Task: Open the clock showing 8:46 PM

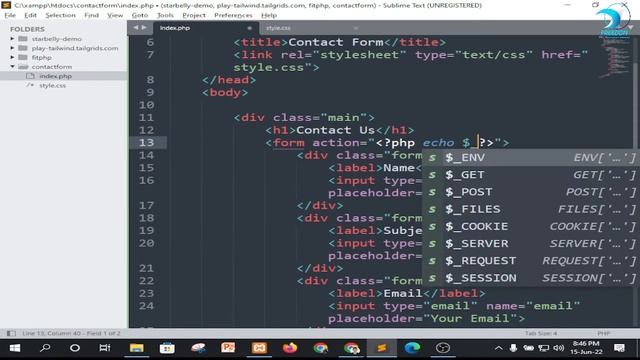Action: pyautogui.click(x=586, y=348)
